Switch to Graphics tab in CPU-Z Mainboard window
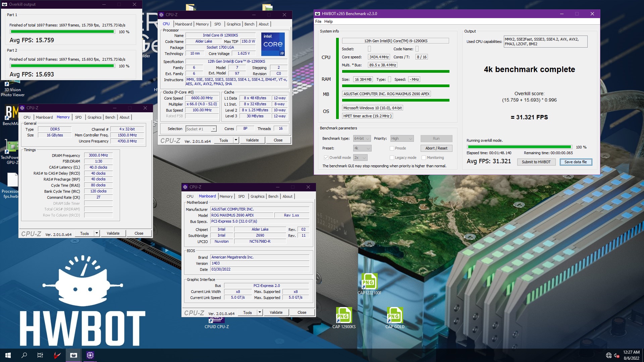Viewport: 644px width, 362px height. [x=257, y=196]
